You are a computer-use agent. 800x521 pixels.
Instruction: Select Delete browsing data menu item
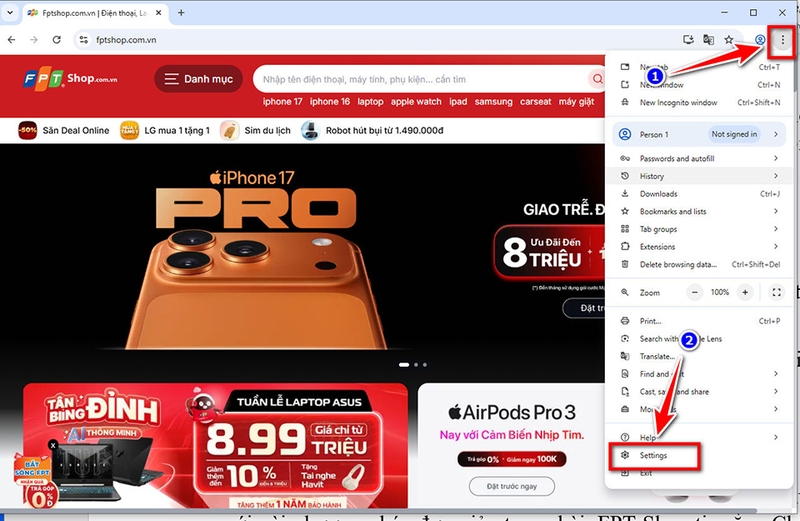pyautogui.click(x=700, y=264)
